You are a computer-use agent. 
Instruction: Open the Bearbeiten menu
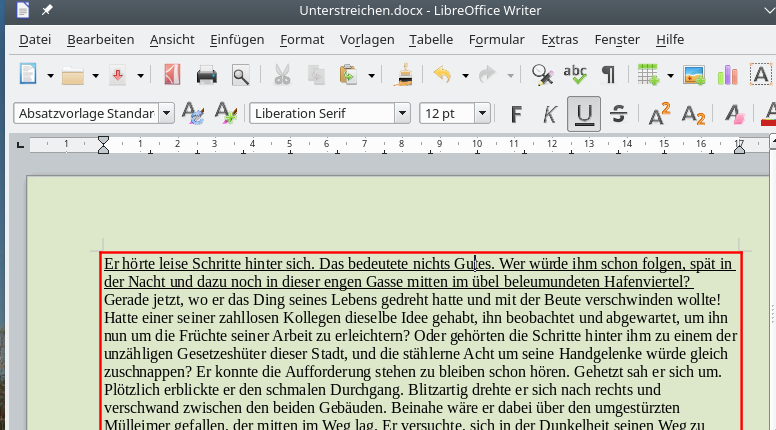tap(100, 40)
